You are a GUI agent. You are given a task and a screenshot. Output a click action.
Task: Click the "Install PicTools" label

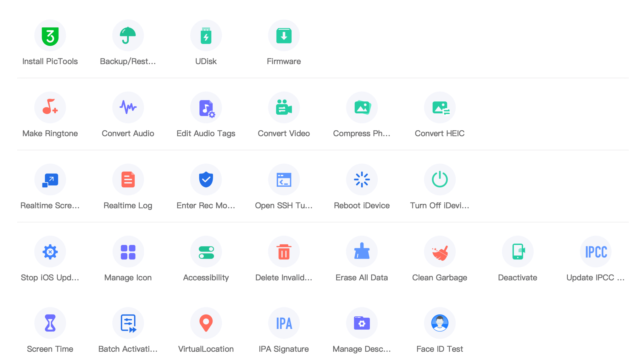[50, 61]
